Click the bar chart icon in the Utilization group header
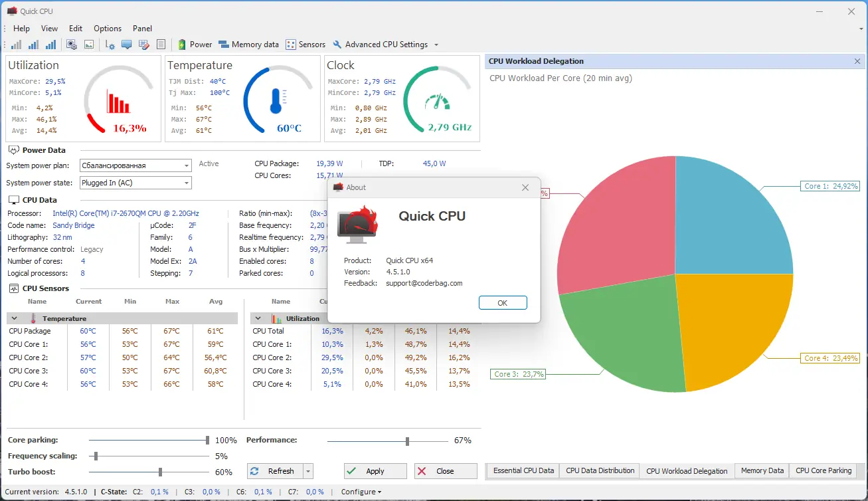Image resolution: width=868 pixels, height=501 pixels. pos(276,318)
